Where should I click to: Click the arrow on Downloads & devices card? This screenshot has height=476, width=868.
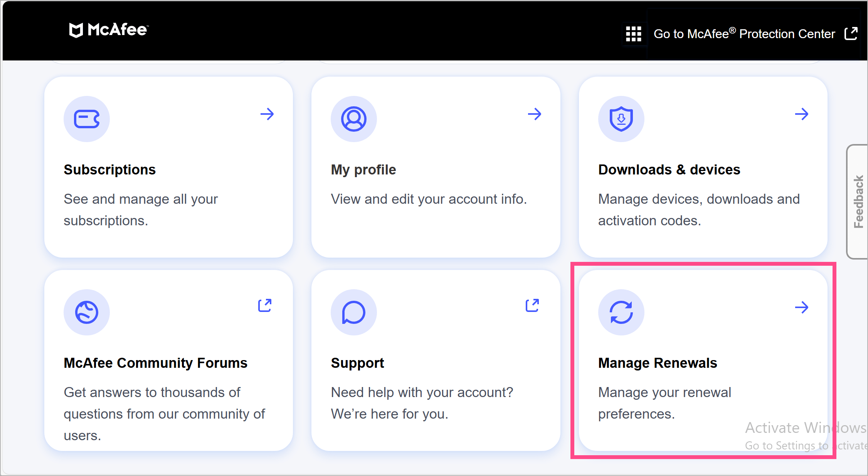[801, 114]
